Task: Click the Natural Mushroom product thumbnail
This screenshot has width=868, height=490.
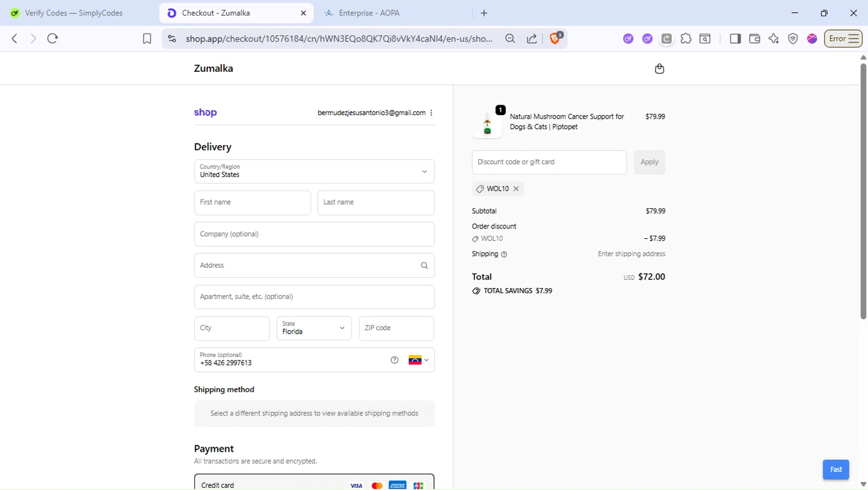Action: [487, 123]
